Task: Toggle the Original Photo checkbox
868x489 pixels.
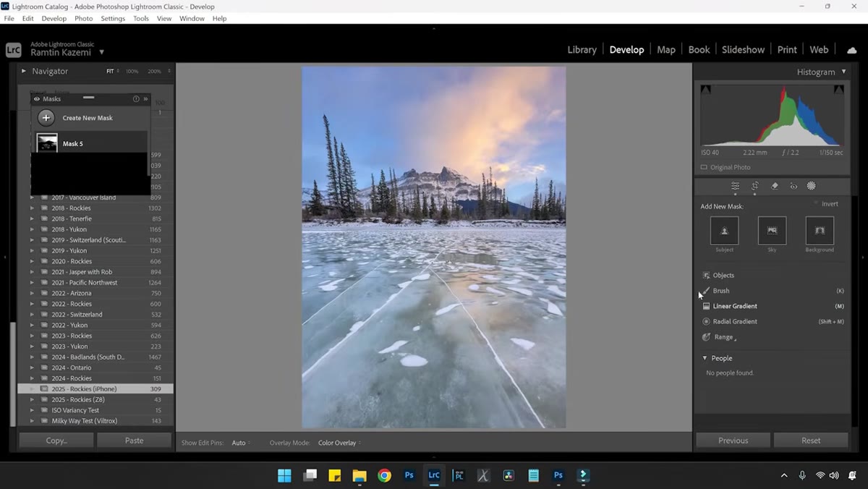Action: [x=704, y=167]
